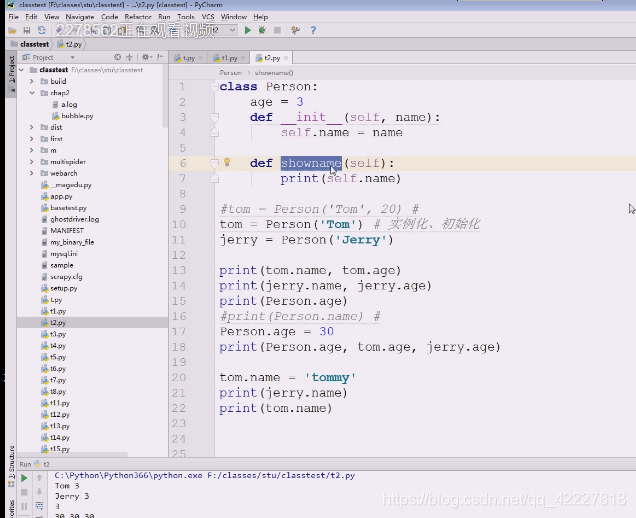
Task: Open help via the question mark icon
Action: [x=313, y=30]
